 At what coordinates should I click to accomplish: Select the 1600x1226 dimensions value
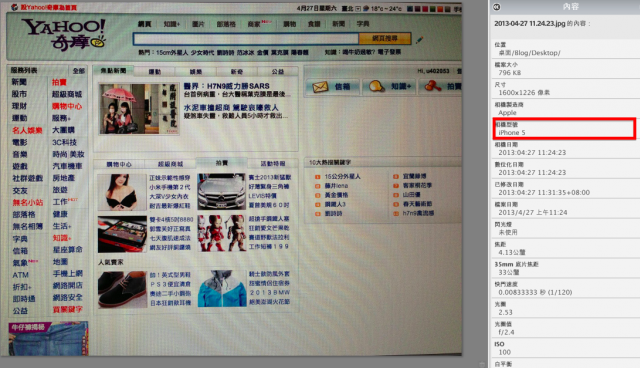click(524, 93)
